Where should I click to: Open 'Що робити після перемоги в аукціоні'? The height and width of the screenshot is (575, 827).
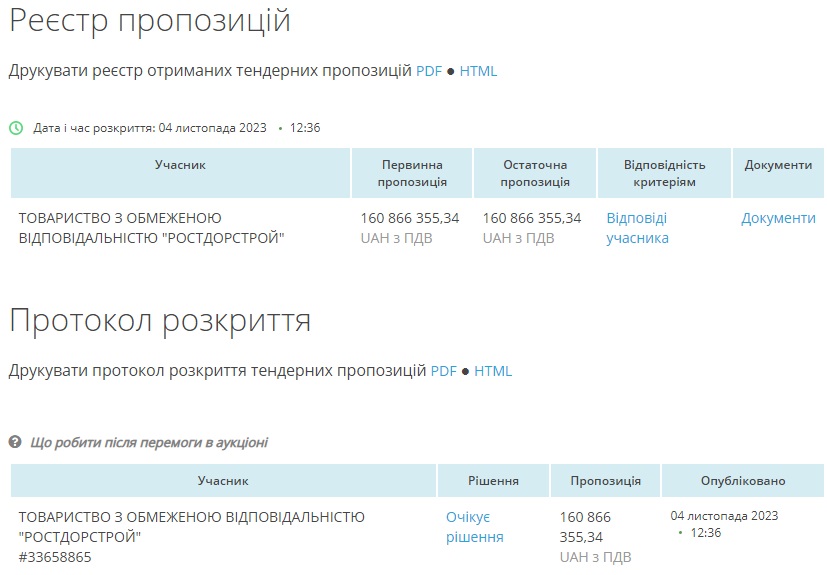pyautogui.click(x=149, y=442)
